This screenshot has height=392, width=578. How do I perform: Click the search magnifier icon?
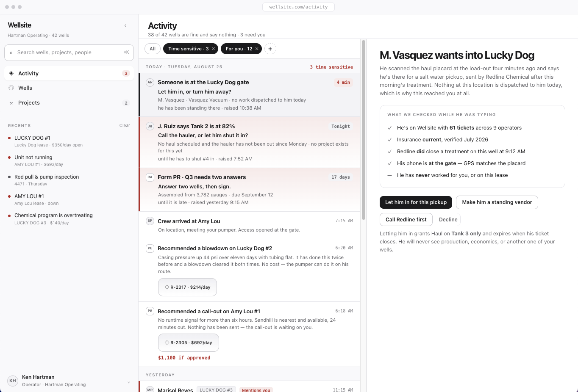click(11, 53)
